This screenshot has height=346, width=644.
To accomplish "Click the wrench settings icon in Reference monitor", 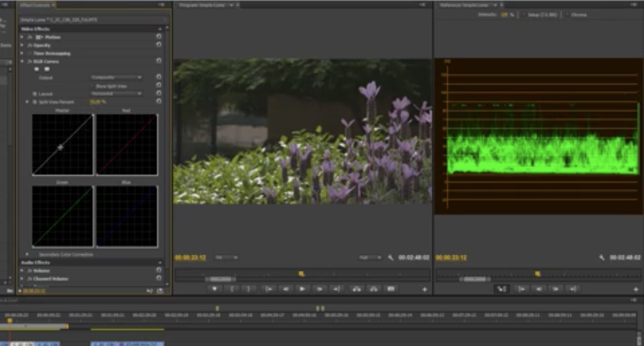I will coord(601,258).
